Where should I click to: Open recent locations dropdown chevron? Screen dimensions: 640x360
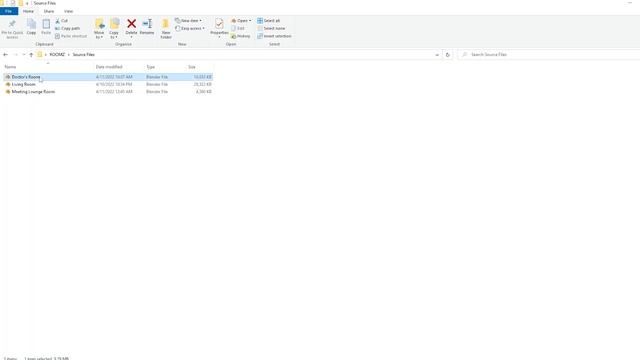(x=24, y=55)
